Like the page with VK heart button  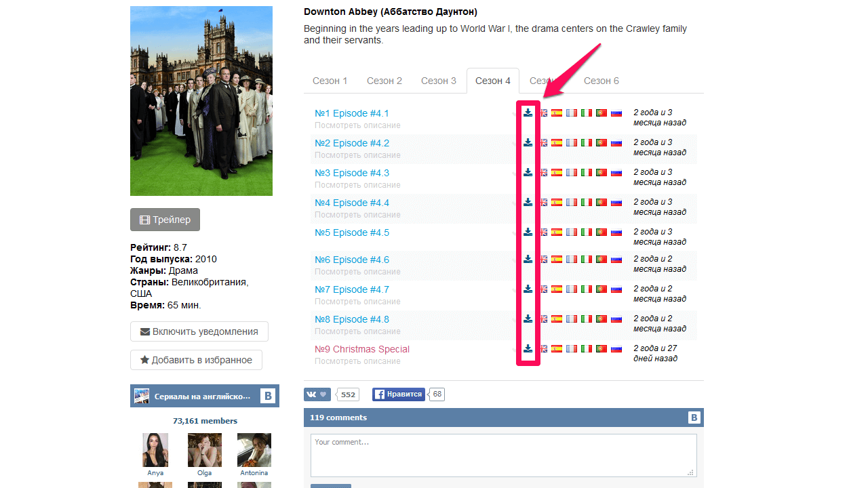click(317, 394)
